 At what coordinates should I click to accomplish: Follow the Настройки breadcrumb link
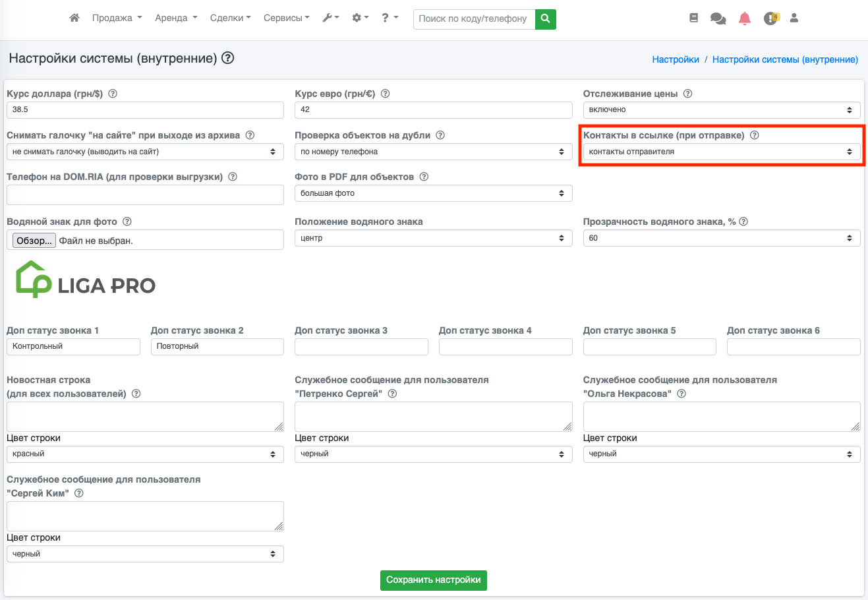(x=675, y=59)
